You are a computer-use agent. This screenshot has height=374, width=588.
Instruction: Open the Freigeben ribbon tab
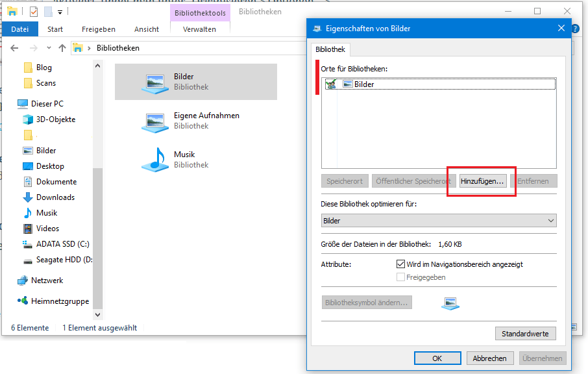(x=99, y=29)
